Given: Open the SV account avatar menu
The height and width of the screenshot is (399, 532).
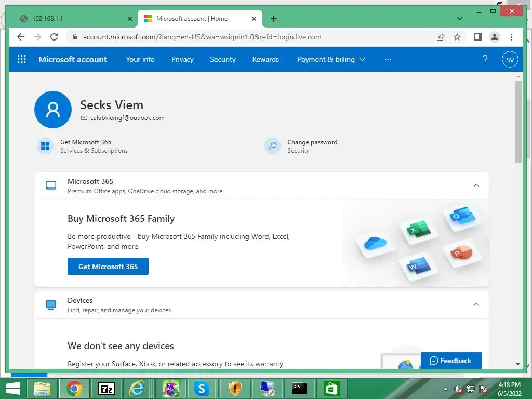Looking at the screenshot, I should click(x=510, y=59).
